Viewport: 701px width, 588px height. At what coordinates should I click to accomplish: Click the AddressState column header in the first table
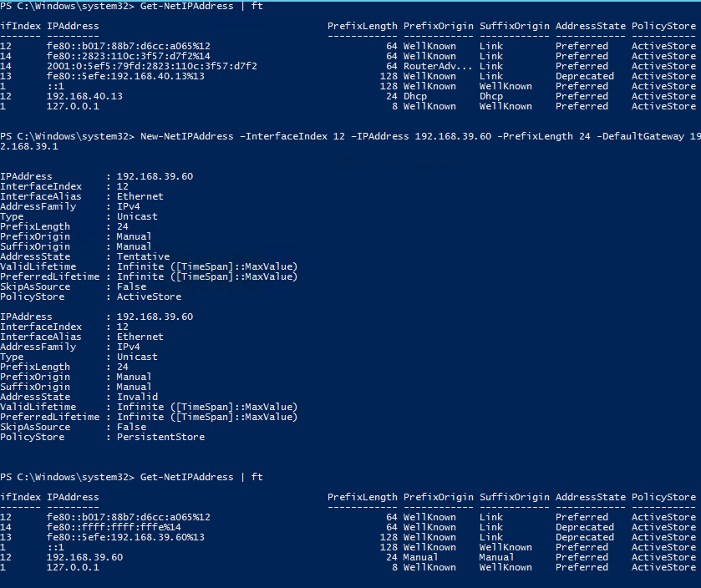(x=590, y=26)
